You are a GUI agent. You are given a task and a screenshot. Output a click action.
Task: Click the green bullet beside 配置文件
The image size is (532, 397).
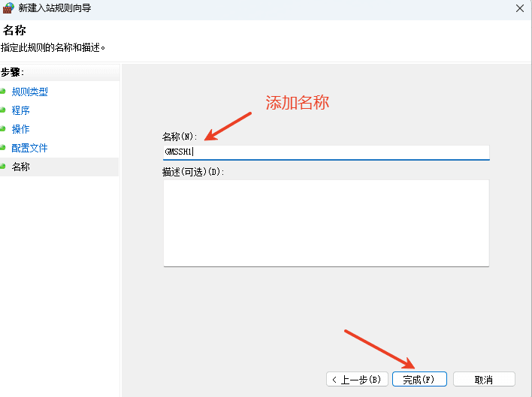(3, 147)
